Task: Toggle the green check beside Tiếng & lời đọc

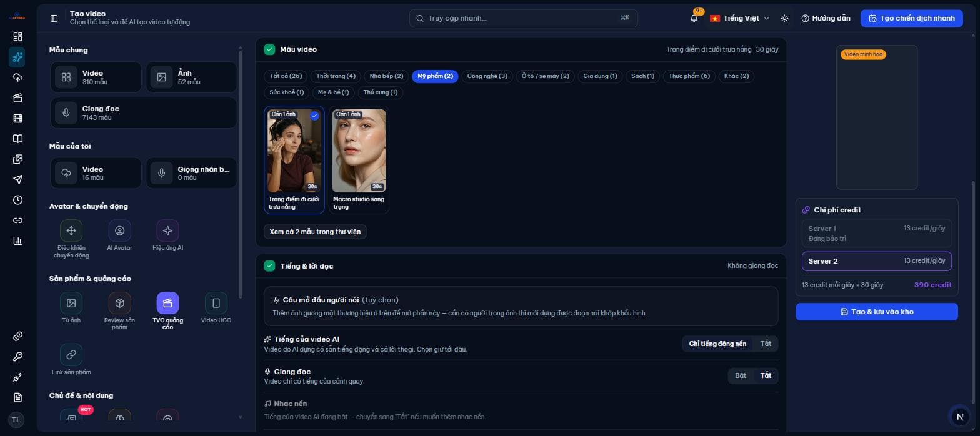Action: pos(269,266)
